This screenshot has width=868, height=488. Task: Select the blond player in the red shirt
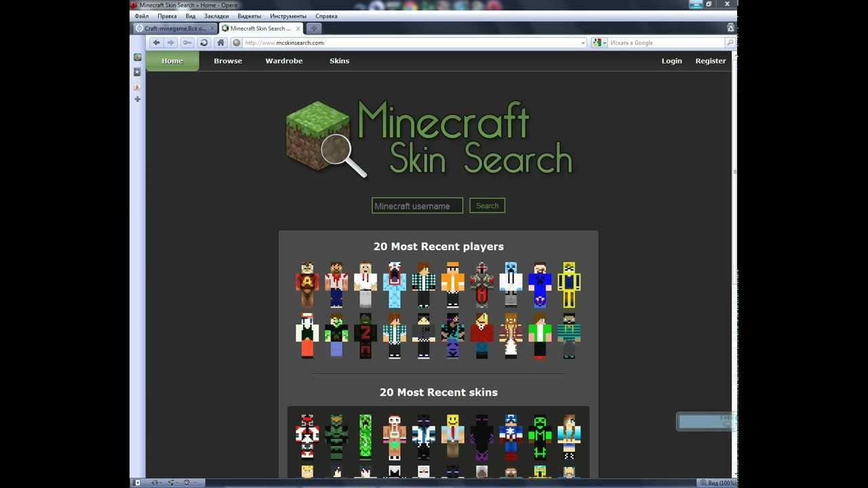pos(482,335)
